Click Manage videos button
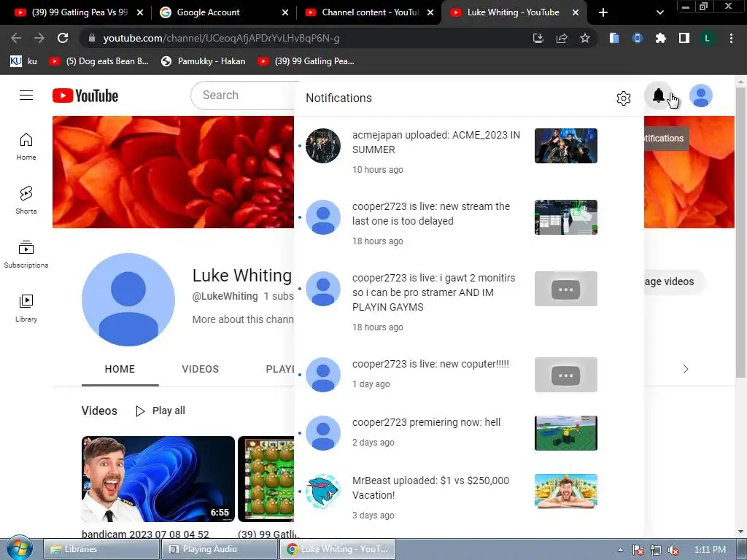The width and height of the screenshot is (747, 560). (x=674, y=281)
